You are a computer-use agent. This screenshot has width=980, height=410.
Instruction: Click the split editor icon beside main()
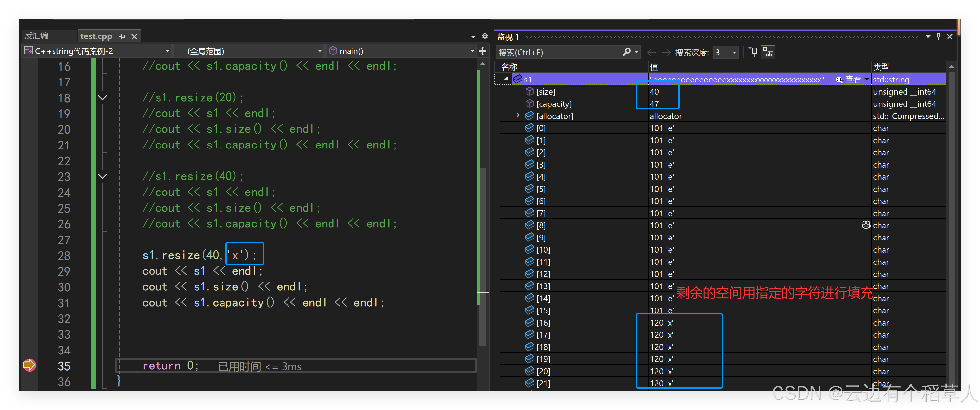(483, 51)
